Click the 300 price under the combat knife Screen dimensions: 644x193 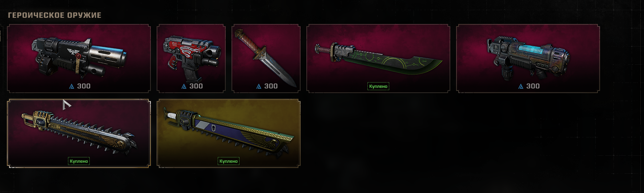(x=271, y=86)
